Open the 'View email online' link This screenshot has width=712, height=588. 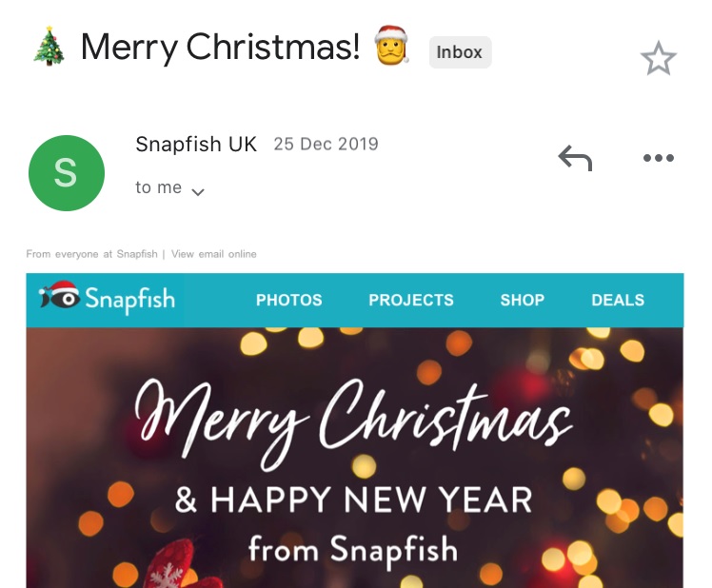click(214, 254)
